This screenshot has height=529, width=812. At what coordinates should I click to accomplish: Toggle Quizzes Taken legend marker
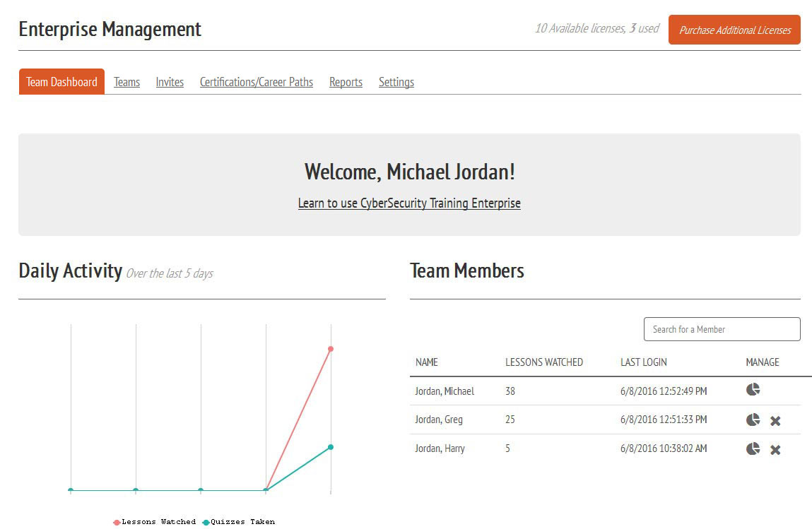[206, 522]
